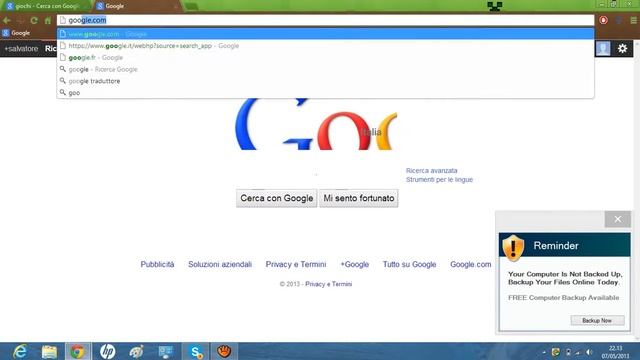Click the browser forward arrow

[20, 20]
